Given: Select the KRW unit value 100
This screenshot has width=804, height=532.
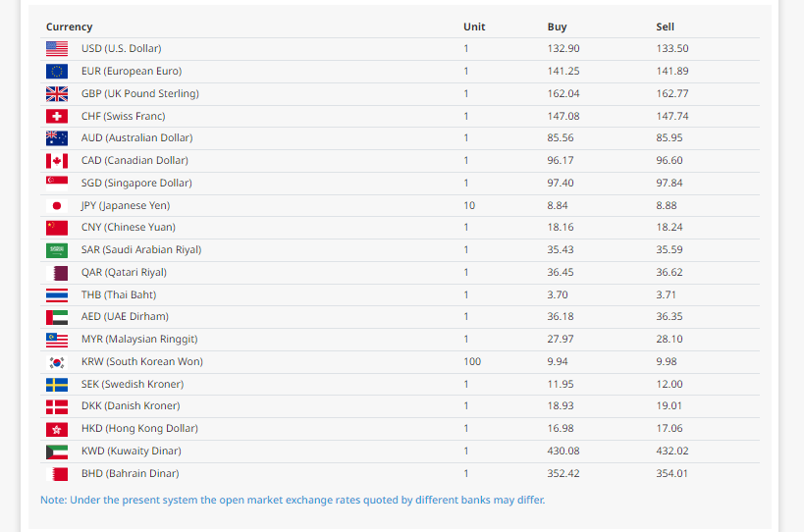Looking at the screenshot, I should click(472, 361).
